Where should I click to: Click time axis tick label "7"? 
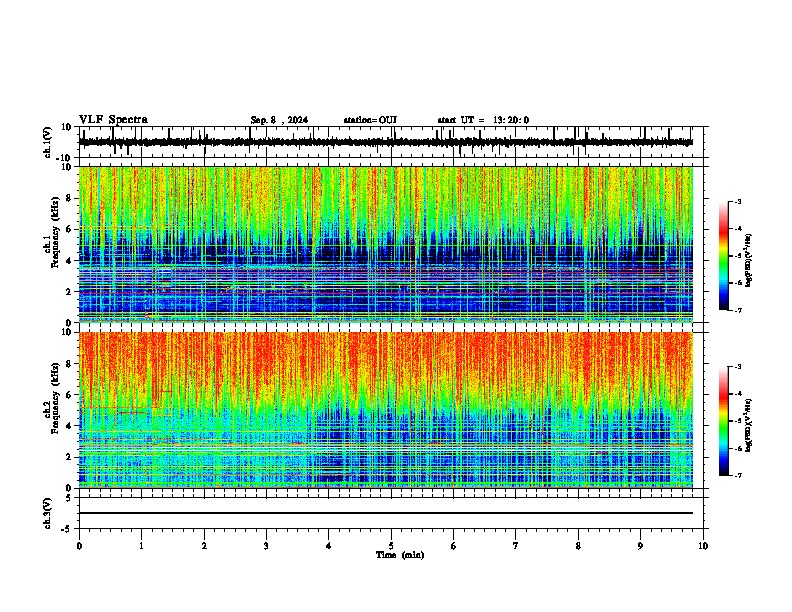(516, 546)
